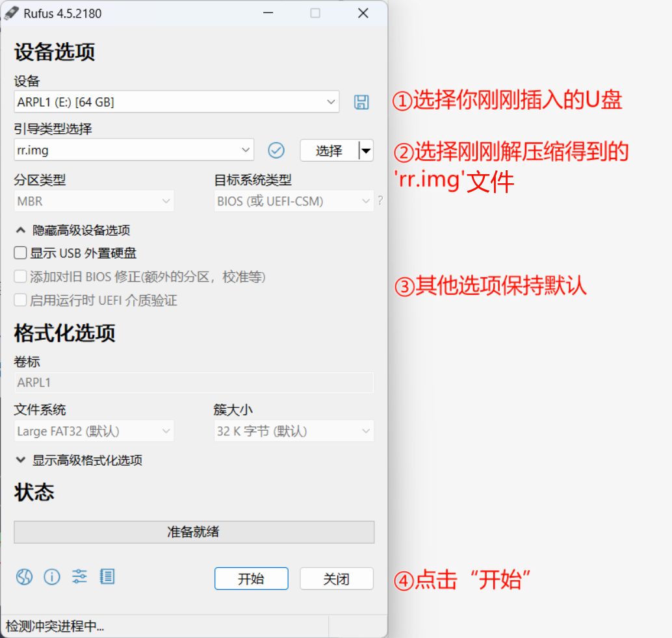Open the BIOS (或 UEFI-CSM) target system dropdown
Screen dimensions: 672x638
click(294, 201)
